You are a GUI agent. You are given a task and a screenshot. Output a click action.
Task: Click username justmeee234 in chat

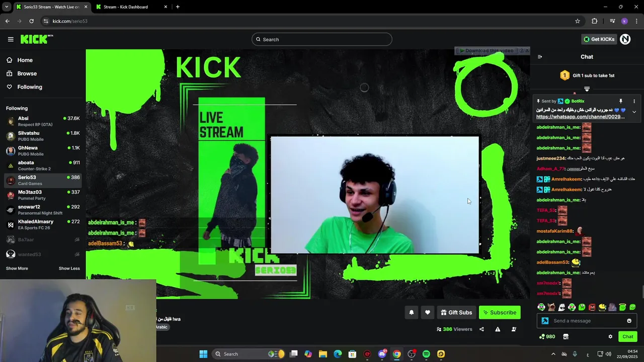coord(551,158)
